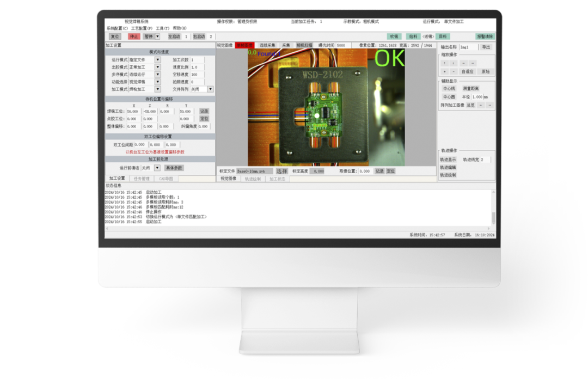Click the 具体参数 button
This screenshot has height=379, width=588.
pyautogui.click(x=174, y=168)
